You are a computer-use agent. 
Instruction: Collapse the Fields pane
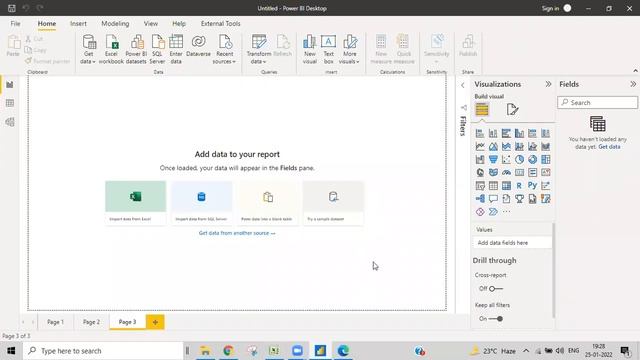point(633,84)
